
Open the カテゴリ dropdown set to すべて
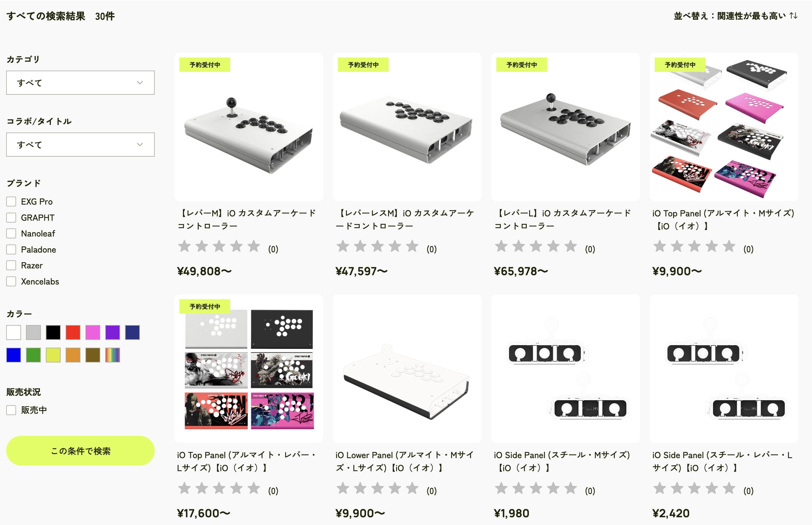click(x=80, y=83)
